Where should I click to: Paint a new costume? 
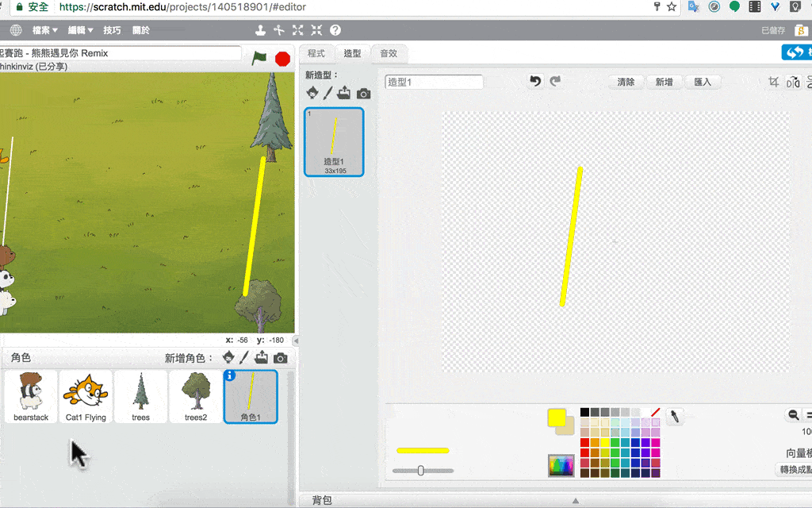pos(327,94)
